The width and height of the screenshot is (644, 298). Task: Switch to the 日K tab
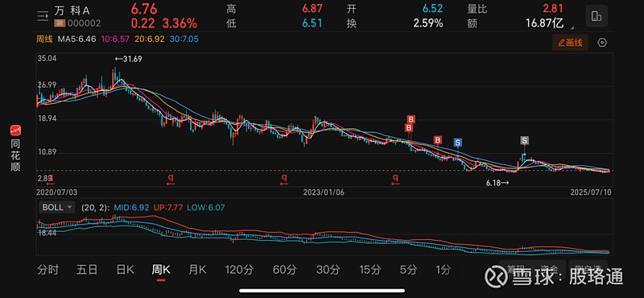[x=125, y=270]
